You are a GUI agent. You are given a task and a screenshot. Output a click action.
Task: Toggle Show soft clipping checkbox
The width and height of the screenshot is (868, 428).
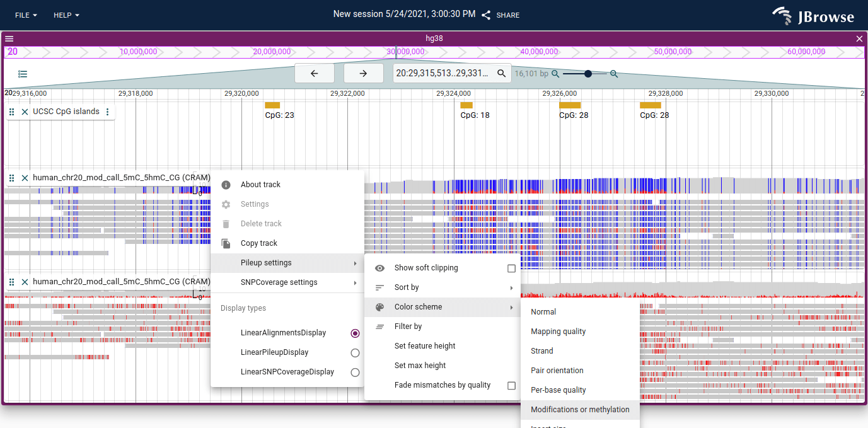click(x=511, y=268)
